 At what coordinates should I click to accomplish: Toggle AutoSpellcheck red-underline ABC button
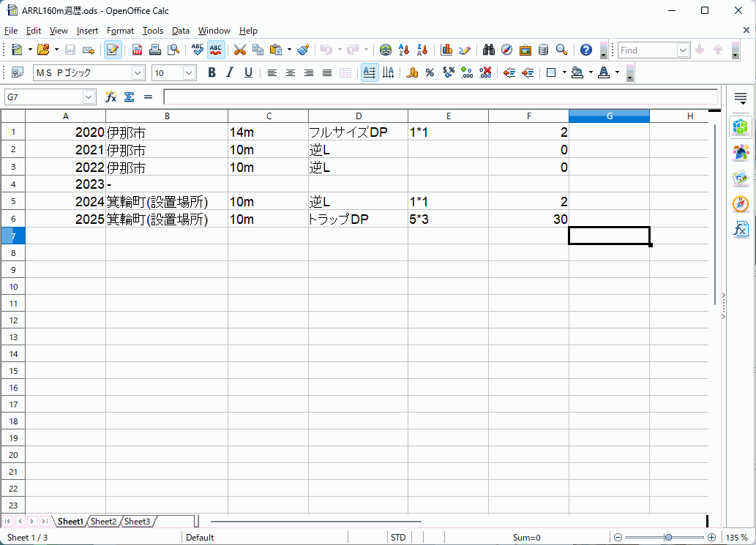pos(216,50)
